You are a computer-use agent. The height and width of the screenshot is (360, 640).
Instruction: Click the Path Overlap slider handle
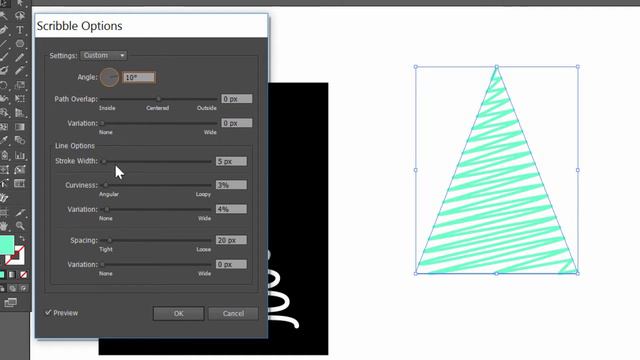(x=159, y=99)
